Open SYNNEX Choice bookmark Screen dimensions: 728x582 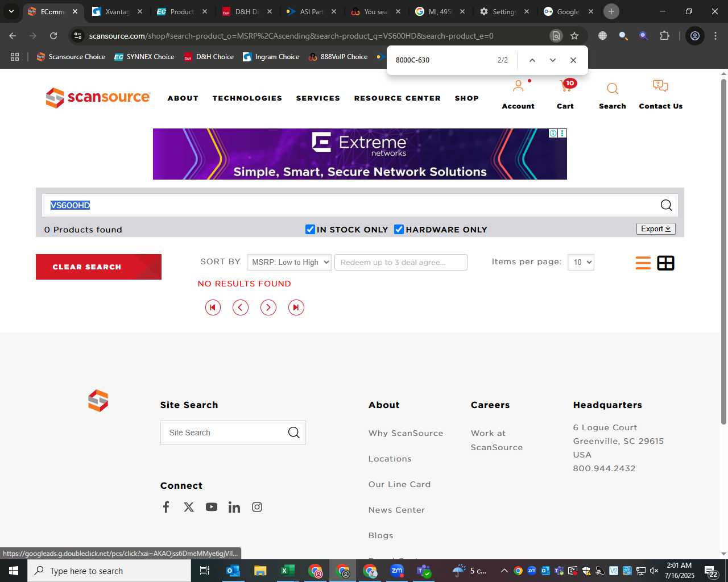(144, 57)
